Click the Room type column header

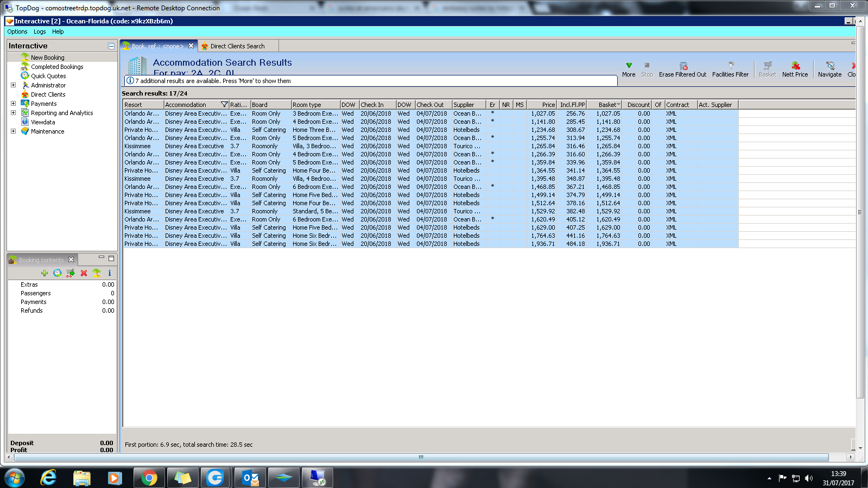click(315, 105)
